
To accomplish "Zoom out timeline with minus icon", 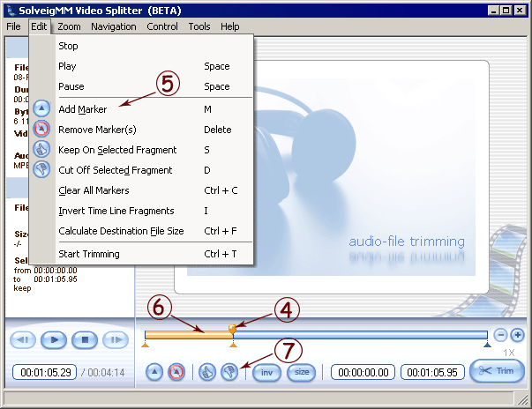I will pyautogui.click(x=500, y=336).
